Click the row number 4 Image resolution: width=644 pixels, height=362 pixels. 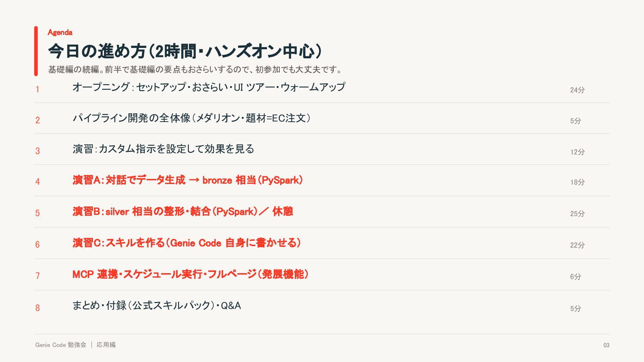pos(38,182)
